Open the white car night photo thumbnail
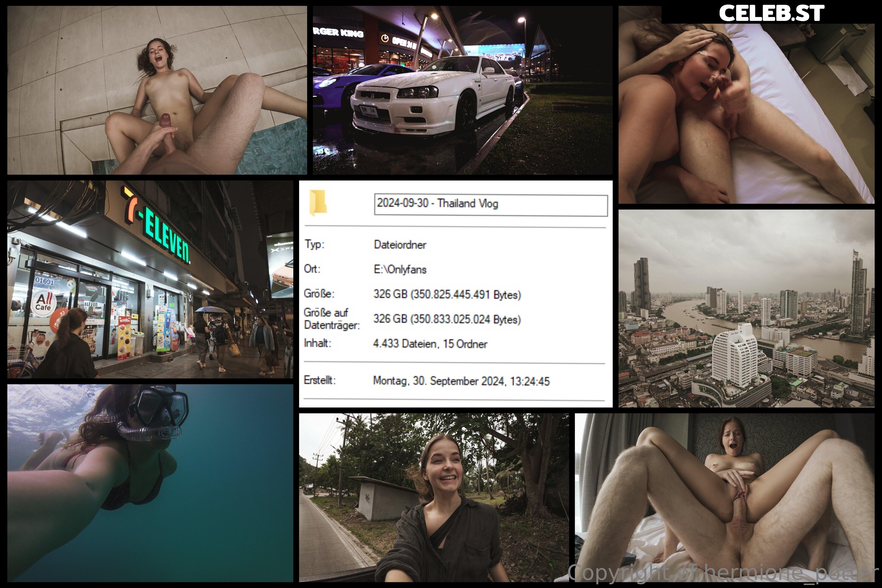The height and width of the screenshot is (588, 882). pyautogui.click(x=463, y=90)
